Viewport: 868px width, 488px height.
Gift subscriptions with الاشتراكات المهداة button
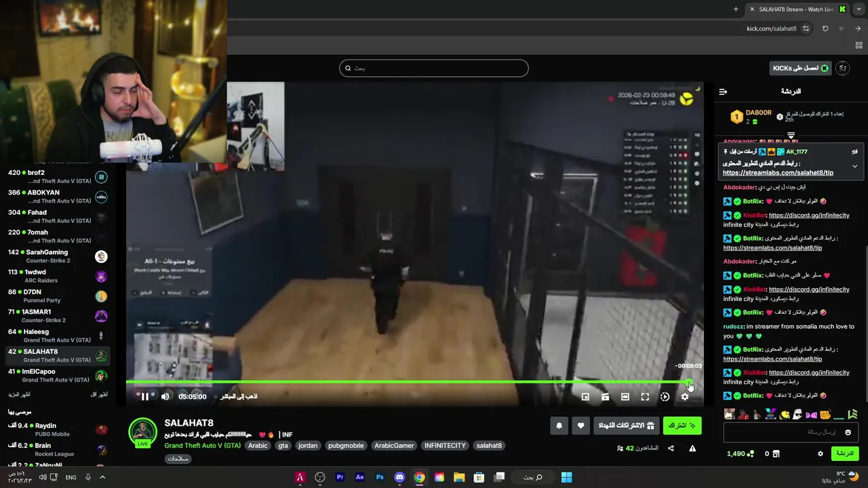[627, 426]
